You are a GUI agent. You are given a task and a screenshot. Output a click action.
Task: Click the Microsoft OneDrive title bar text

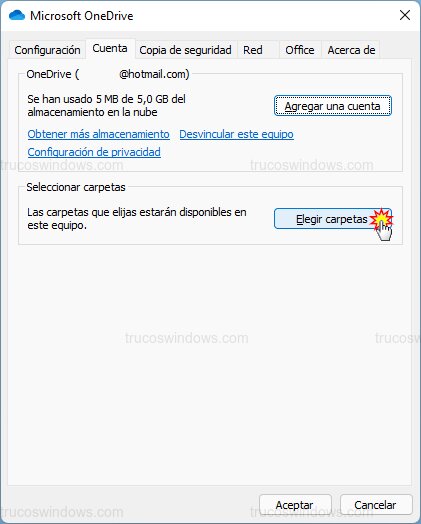pos(82,16)
